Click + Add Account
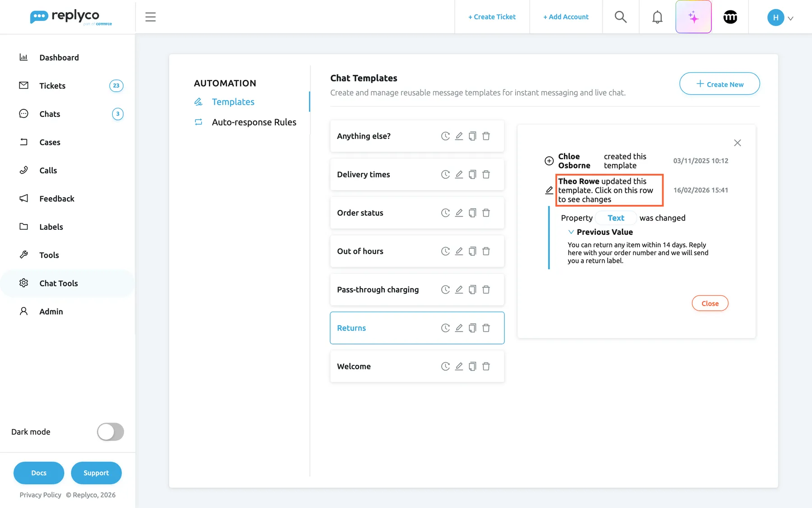 pyautogui.click(x=566, y=17)
